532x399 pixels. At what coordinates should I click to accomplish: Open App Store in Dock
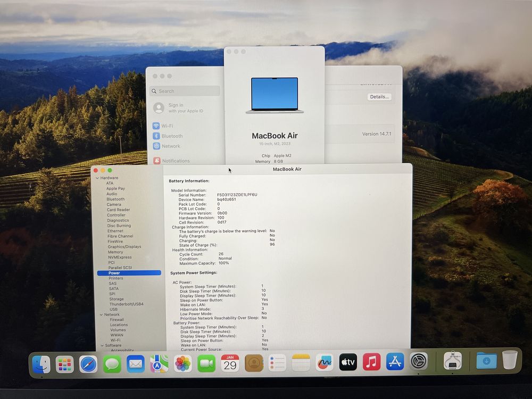pyautogui.click(x=395, y=361)
